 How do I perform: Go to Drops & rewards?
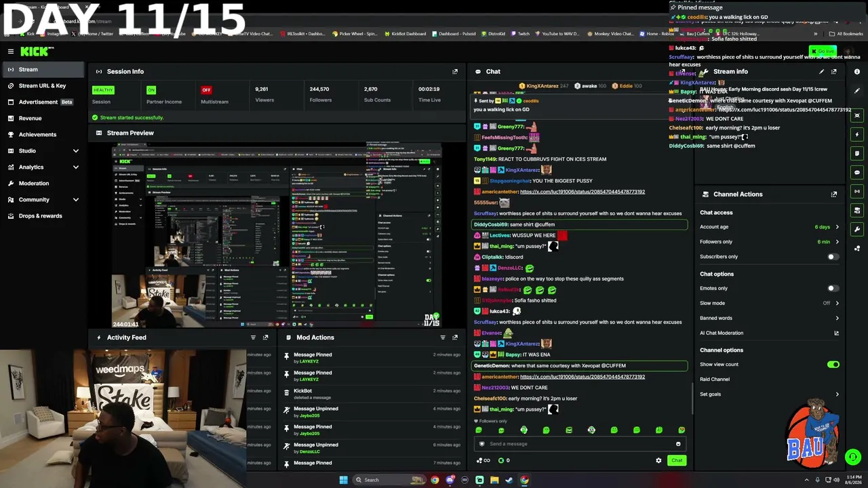click(x=43, y=216)
